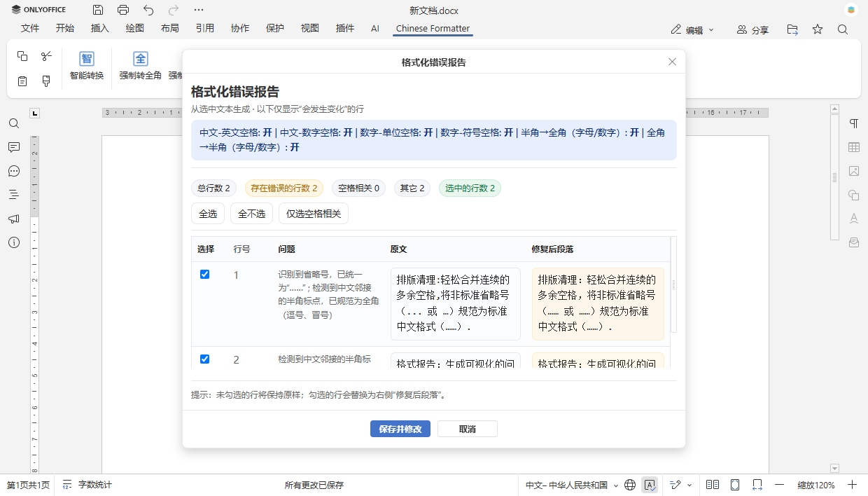Open the Feedback megaphone icon

click(14, 219)
